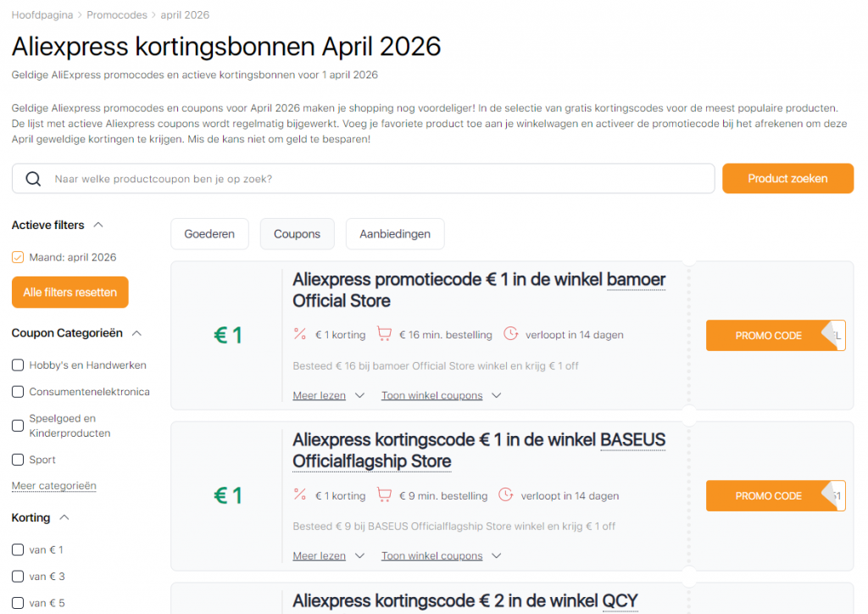The height and width of the screenshot is (614, 868).
Task: Click the magnifying glass search icon
Action: point(33,178)
